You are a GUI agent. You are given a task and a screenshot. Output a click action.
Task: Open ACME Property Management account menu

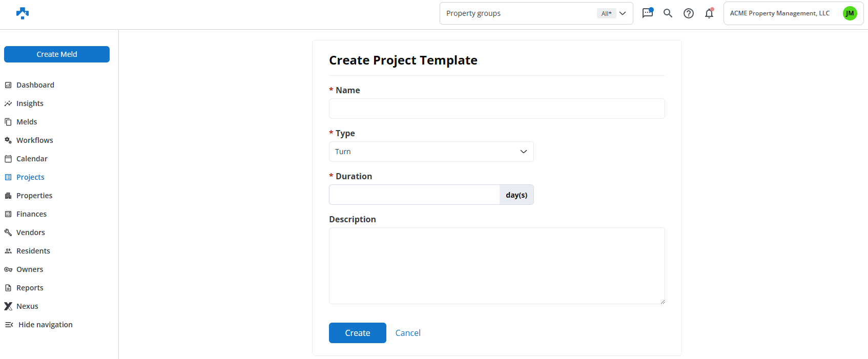pyautogui.click(x=779, y=13)
